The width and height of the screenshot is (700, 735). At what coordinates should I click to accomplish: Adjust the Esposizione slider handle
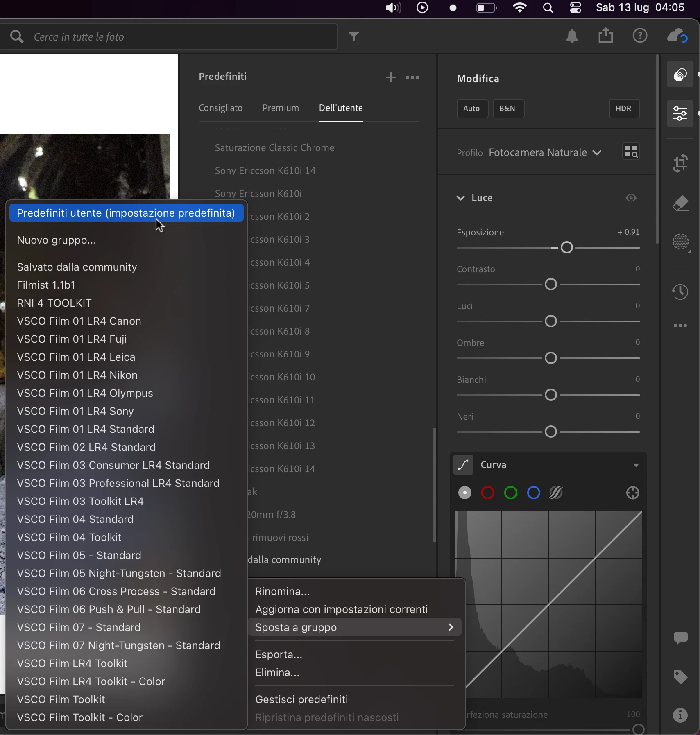[567, 248]
